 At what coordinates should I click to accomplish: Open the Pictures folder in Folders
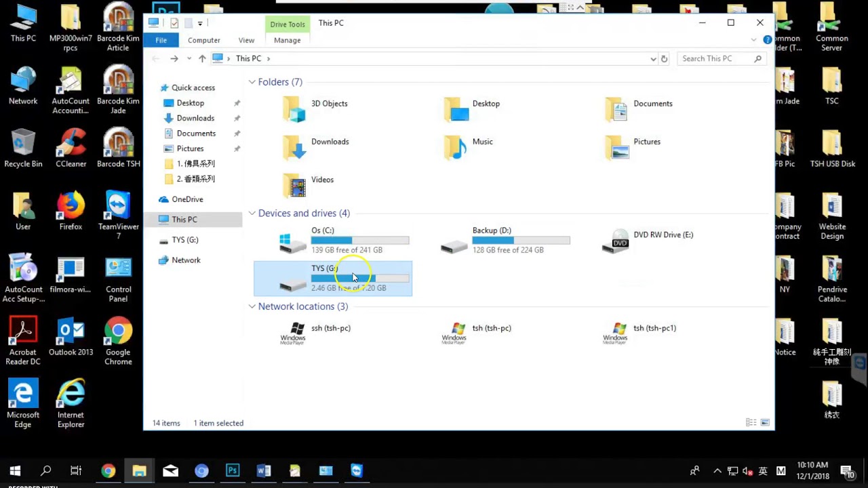coord(633,147)
